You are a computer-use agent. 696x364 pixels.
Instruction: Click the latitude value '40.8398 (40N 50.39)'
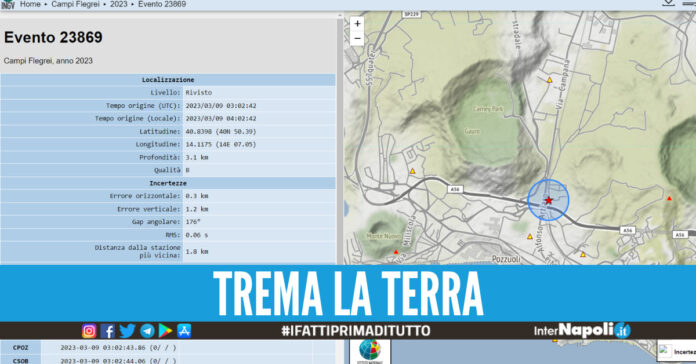221,131
